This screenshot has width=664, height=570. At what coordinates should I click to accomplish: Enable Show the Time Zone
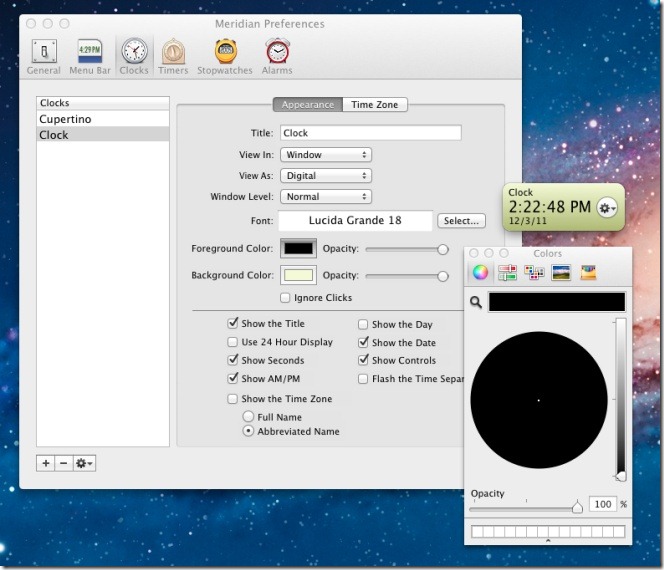(x=232, y=399)
